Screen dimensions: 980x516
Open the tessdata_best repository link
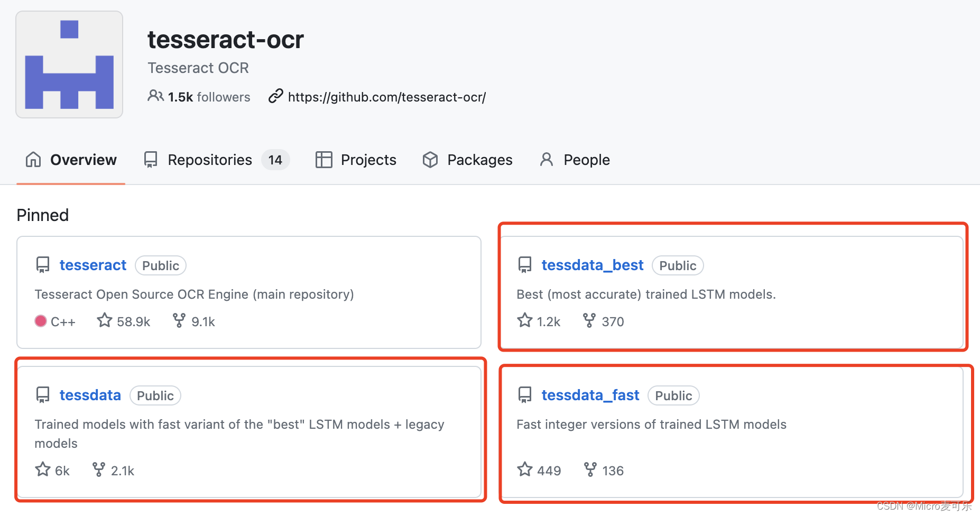tap(593, 265)
